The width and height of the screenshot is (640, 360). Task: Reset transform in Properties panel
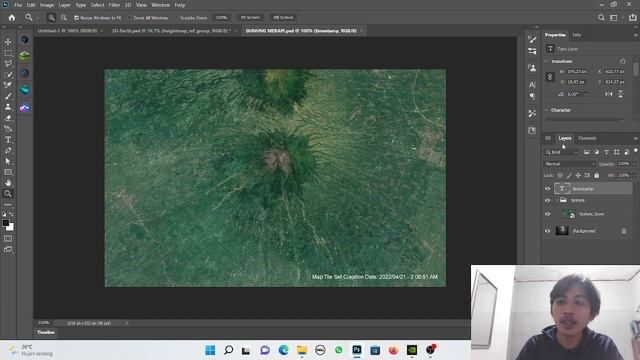pos(622,61)
